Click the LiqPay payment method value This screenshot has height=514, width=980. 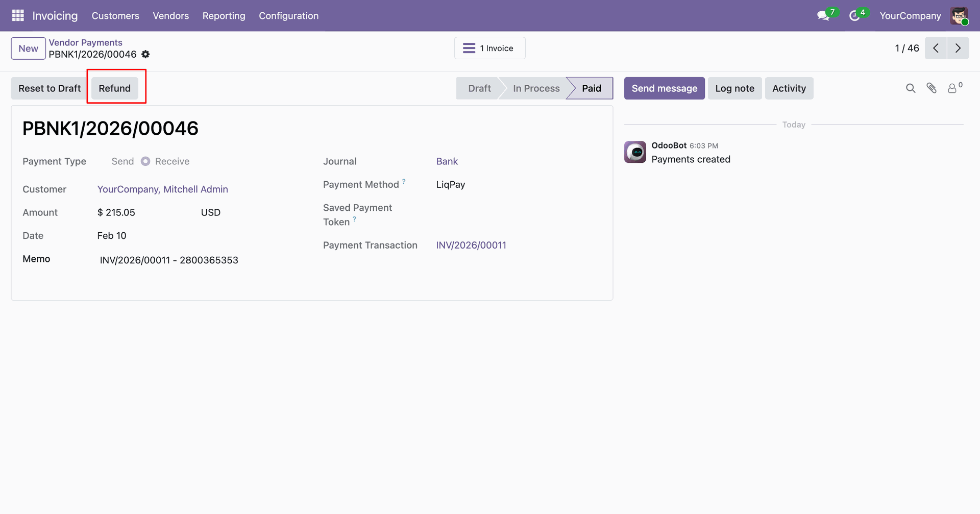(x=451, y=185)
